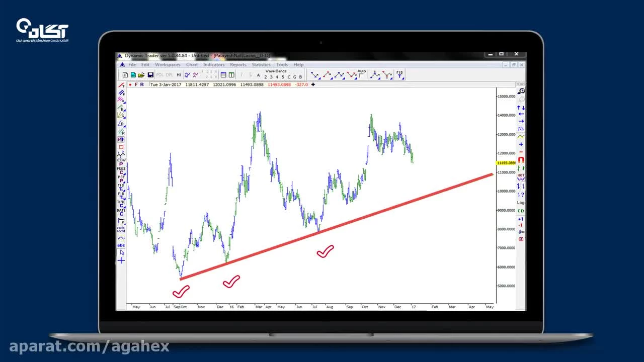This screenshot has width=644, height=362.
Task: Tile windows vertically icon
Action: tap(231, 75)
